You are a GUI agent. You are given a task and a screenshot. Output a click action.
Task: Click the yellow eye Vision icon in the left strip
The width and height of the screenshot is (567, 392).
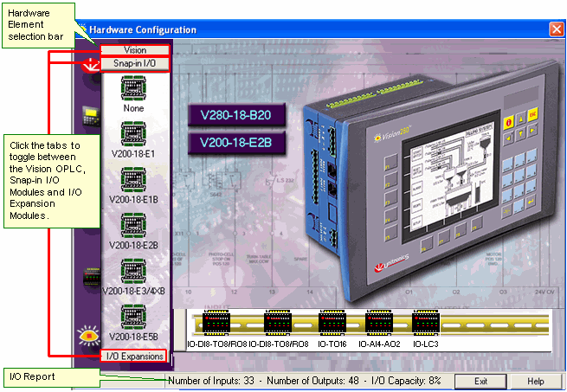89,335
